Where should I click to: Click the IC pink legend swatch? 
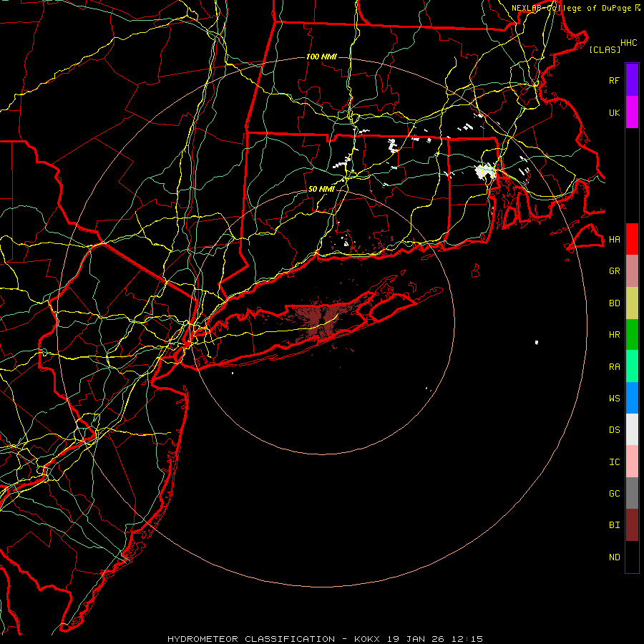(632, 462)
